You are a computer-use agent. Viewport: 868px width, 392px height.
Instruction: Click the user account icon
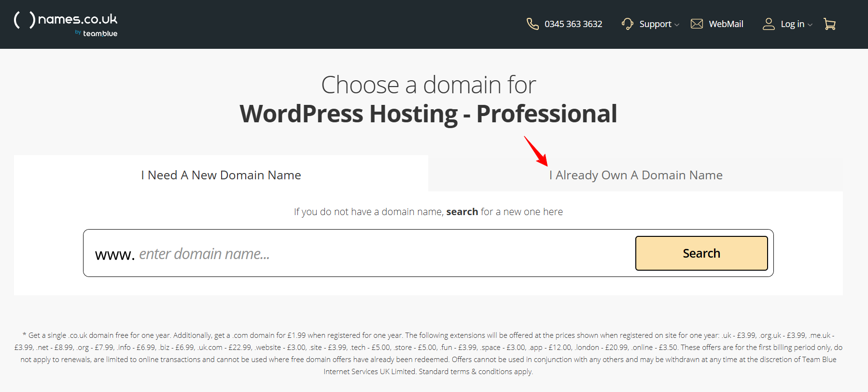tap(769, 24)
